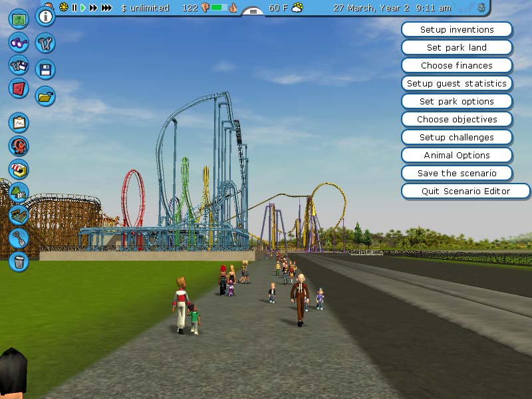Screen dimensions: 532x399
Task: Set game to normal play speed
Action: pos(82,7)
